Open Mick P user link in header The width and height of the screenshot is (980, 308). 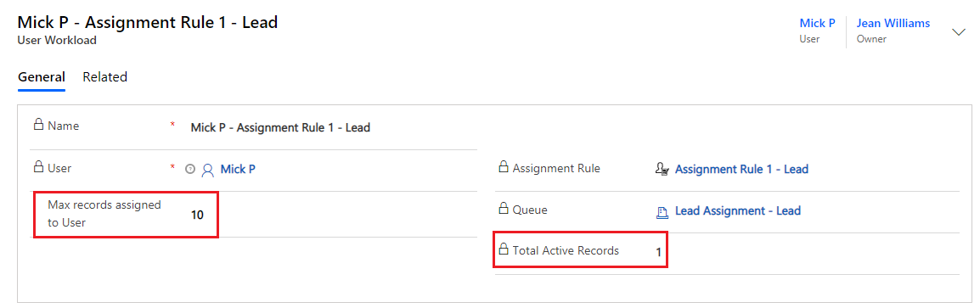pos(818,23)
